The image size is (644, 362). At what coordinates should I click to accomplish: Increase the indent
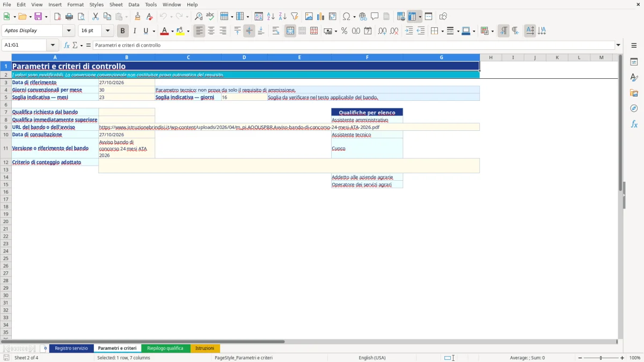pyautogui.click(x=409, y=31)
